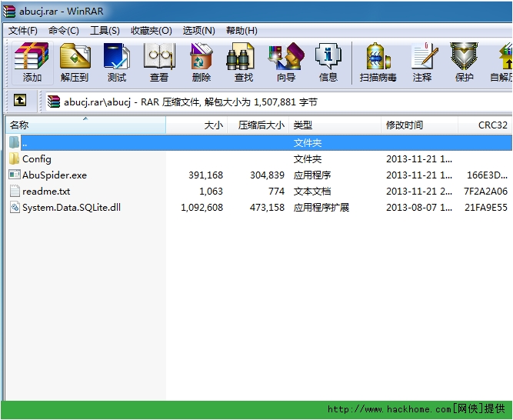Click the AbuSpider.exe file icon
Image resolution: width=513 pixels, height=420 pixels.
point(15,175)
